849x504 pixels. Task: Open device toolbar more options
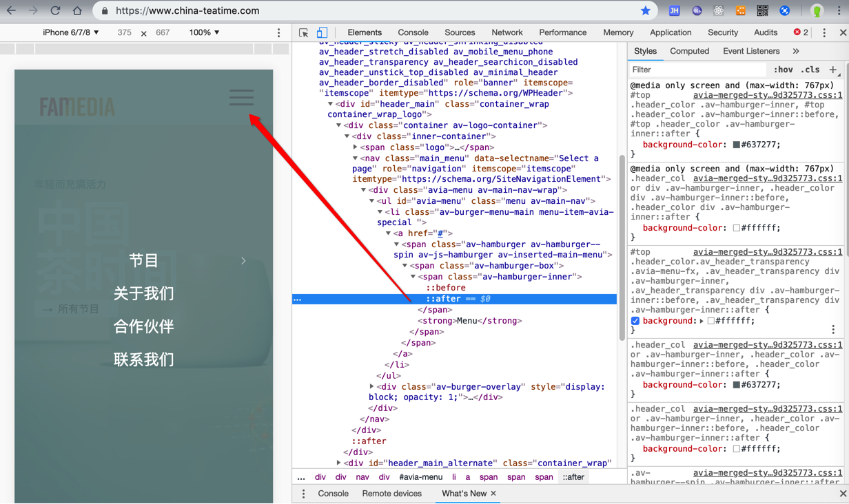279,32
